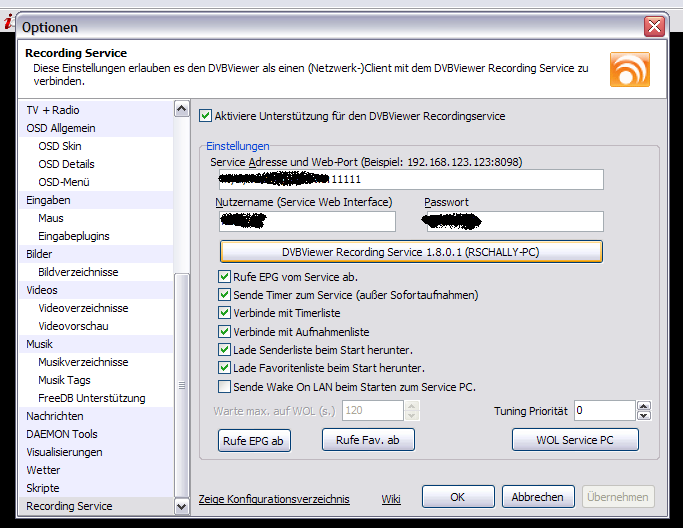This screenshot has height=528, width=683.
Task: Select 'Musik' category
Action: pyautogui.click(x=96, y=344)
